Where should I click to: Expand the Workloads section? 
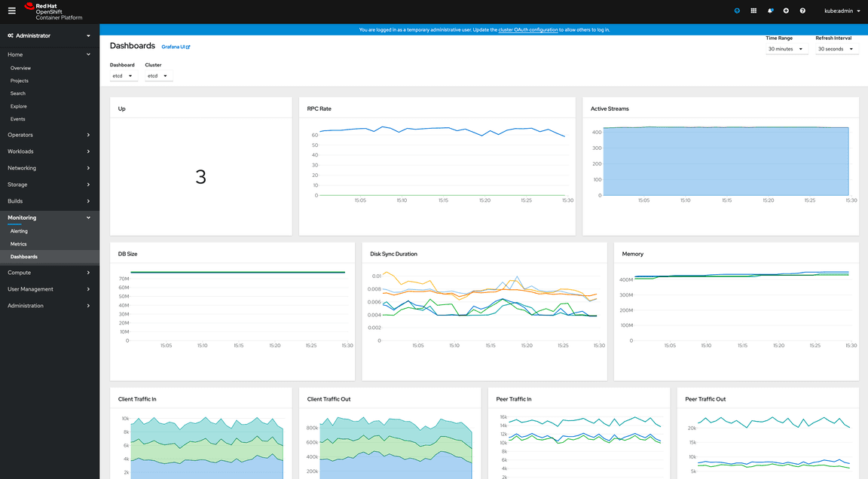pos(49,151)
